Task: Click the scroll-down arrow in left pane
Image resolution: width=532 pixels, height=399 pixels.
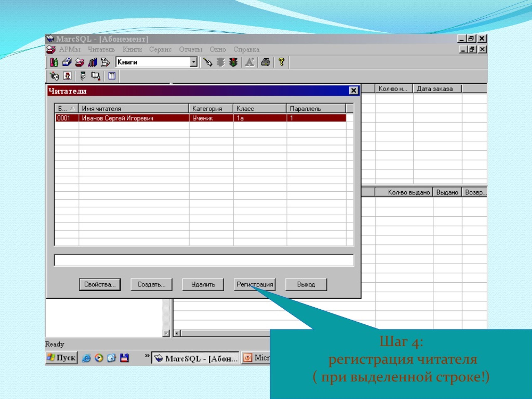Action: (x=166, y=333)
